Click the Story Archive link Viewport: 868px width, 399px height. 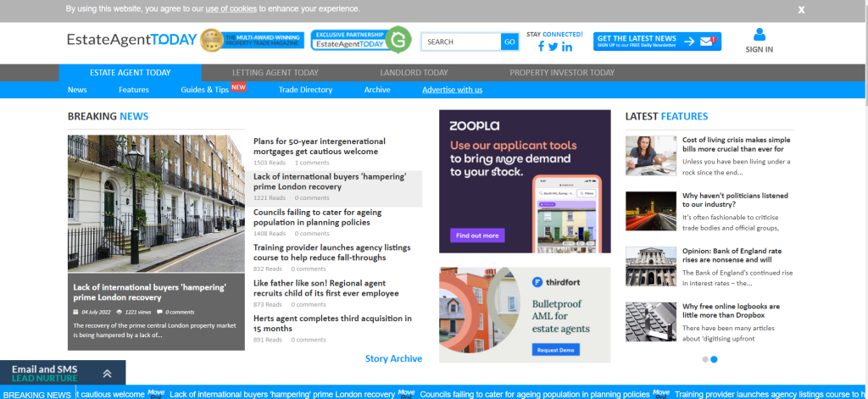(x=393, y=358)
